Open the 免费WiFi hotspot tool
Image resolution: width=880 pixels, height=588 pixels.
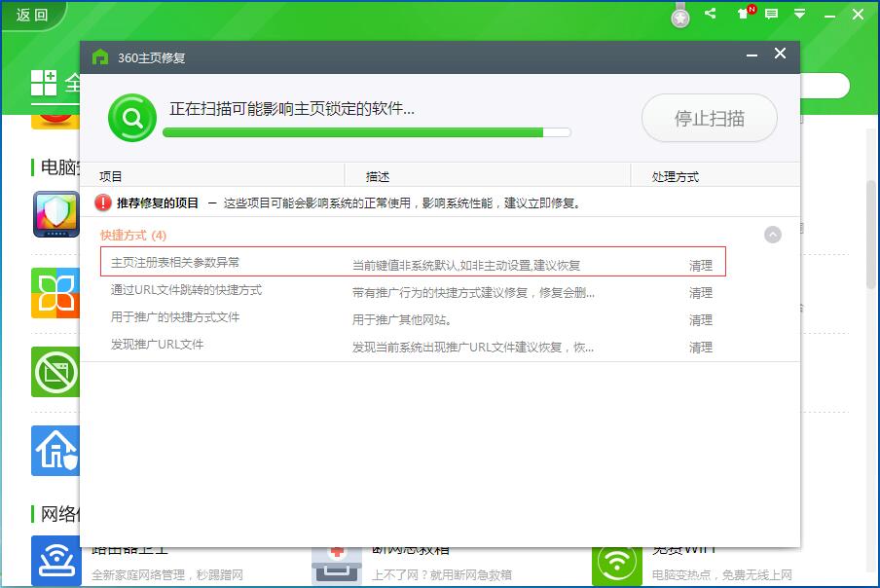pos(614,561)
